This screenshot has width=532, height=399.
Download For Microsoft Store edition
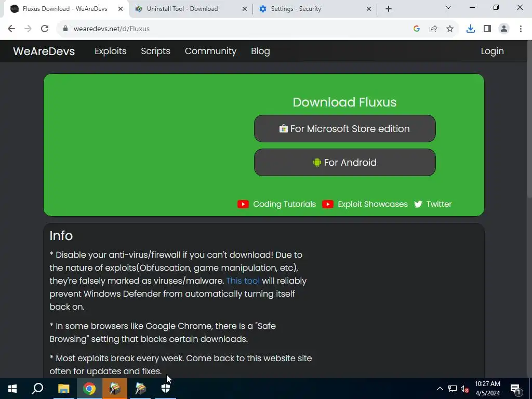point(345,129)
